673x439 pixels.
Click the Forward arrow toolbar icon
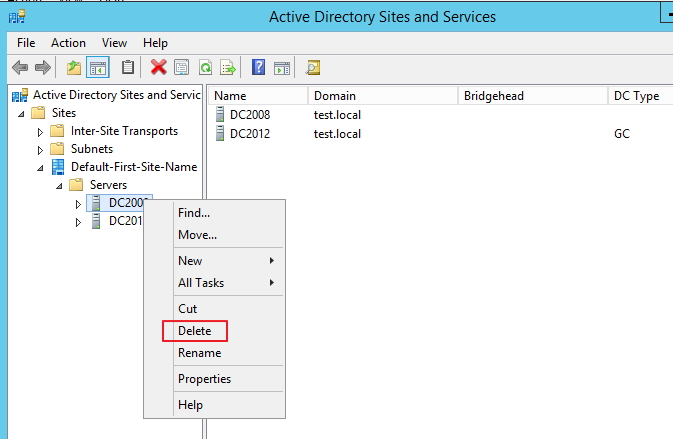pos(42,67)
